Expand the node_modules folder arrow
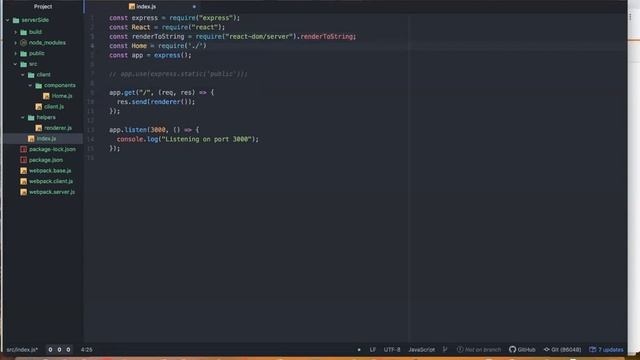This screenshot has width=640, height=360. [16, 42]
